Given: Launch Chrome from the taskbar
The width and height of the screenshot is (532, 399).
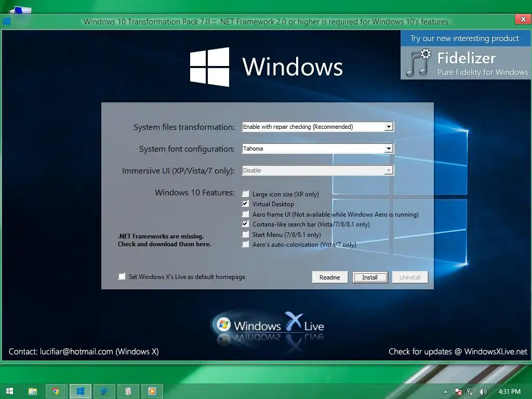Looking at the screenshot, I should [x=56, y=392].
